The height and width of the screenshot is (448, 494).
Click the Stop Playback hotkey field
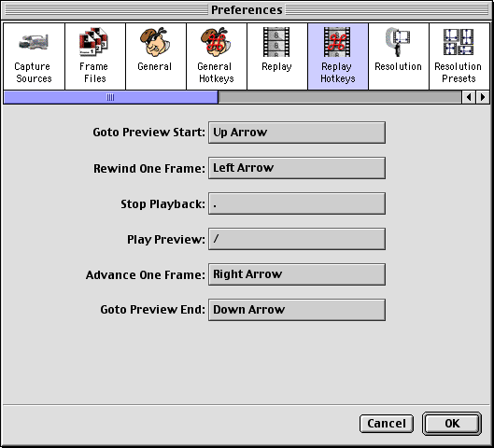point(297,203)
